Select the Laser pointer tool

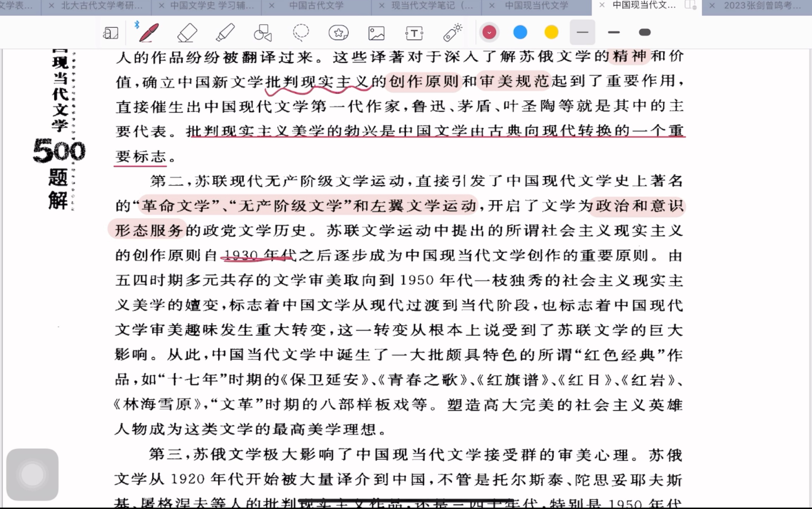453,32
